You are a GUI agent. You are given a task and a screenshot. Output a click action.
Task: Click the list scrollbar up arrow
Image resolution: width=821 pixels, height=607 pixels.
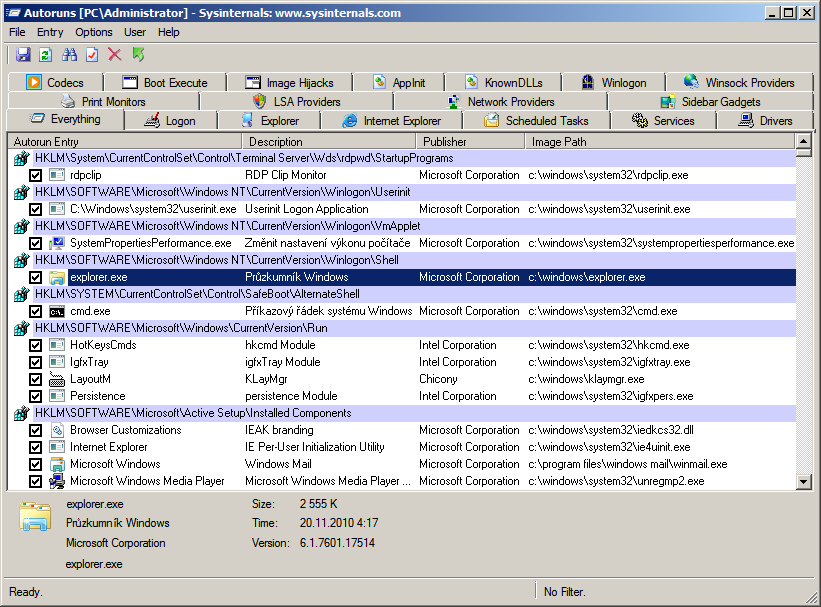click(804, 141)
